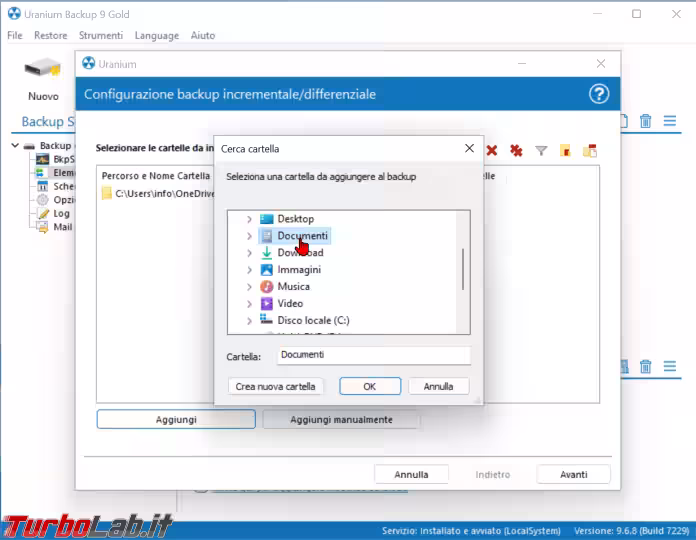Open lower hamburger menu icon in main window
This screenshot has height=540, width=696.
[x=670, y=366]
